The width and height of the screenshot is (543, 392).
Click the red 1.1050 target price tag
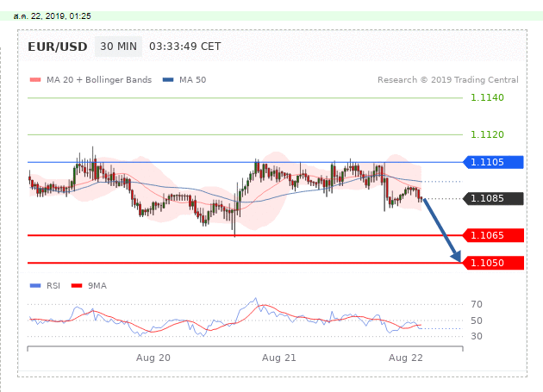click(x=493, y=263)
